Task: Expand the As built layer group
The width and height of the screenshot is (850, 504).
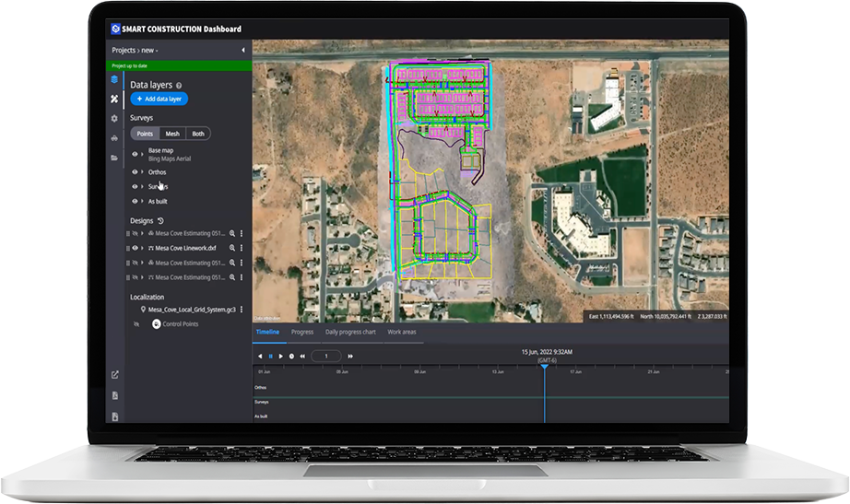Action: 143,201
